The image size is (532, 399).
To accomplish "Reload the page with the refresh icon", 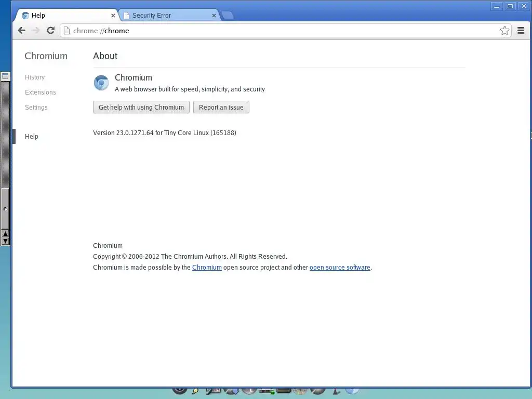I will (50, 31).
